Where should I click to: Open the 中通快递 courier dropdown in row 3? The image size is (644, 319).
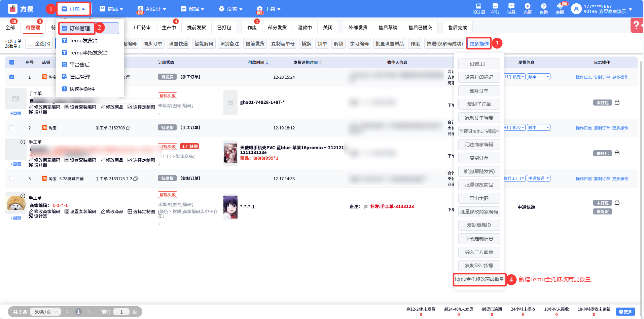pos(539,178)
